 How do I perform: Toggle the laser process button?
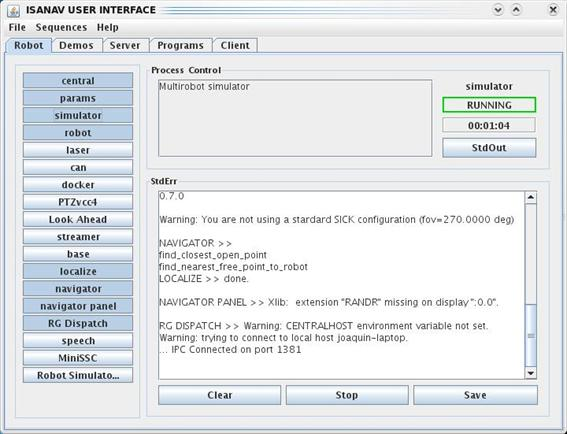point(78,150)
